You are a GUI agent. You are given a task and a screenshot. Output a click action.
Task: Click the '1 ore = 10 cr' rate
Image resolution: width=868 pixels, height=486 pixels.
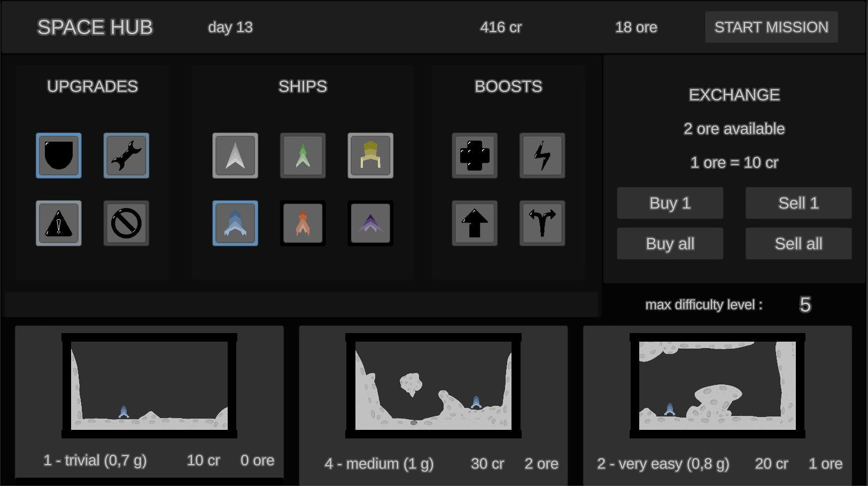734,163
